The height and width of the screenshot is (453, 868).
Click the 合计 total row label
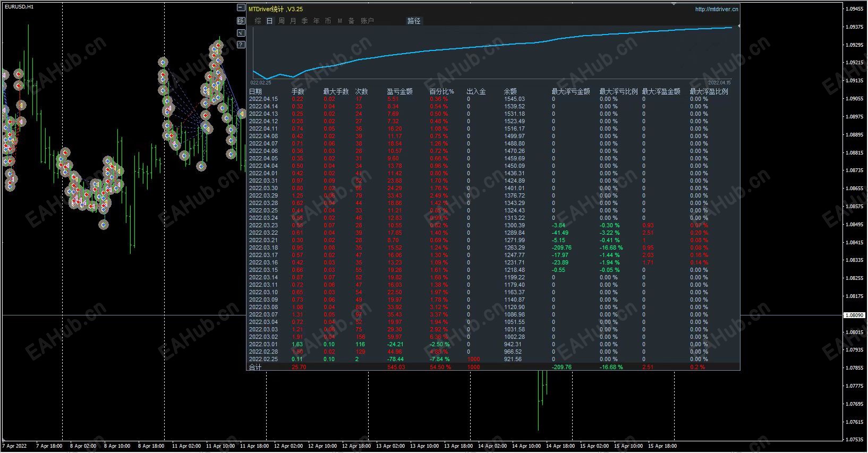(256, 367)
